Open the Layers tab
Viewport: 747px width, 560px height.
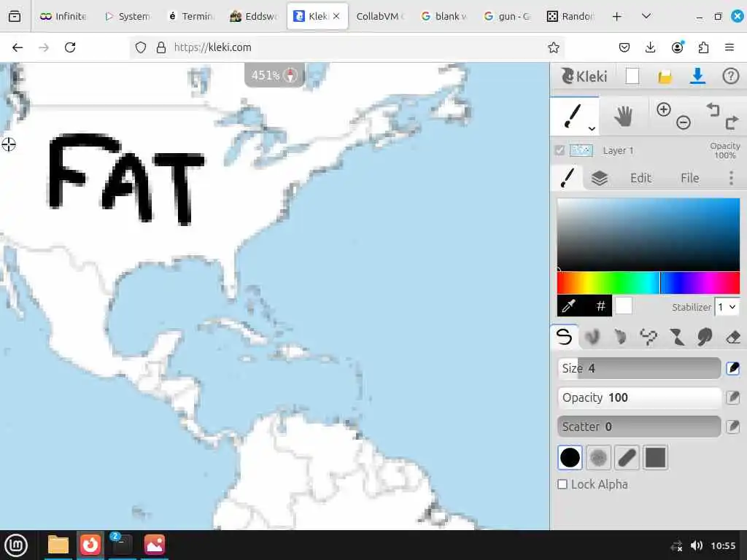(600, 178)
